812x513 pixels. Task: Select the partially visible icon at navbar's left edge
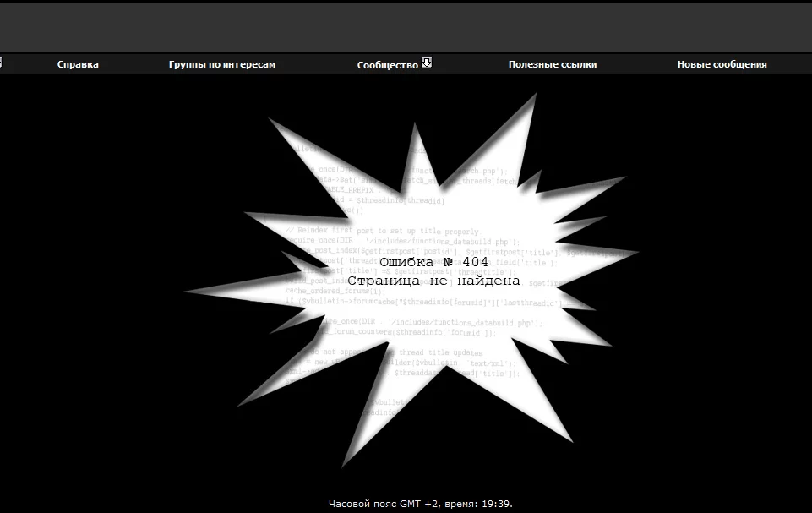click(2, 61)
